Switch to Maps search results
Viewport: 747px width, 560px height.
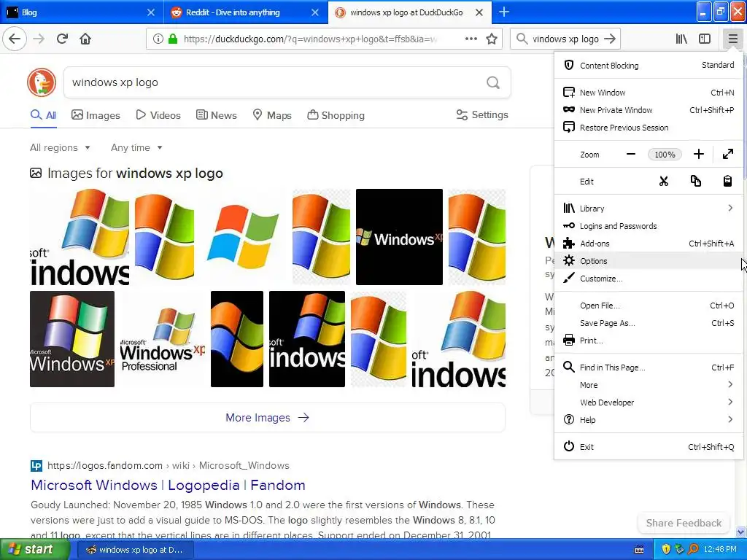point(272,115)
